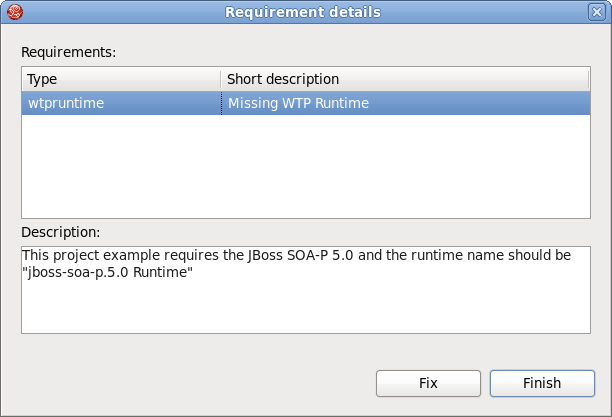The width and height of the screenshot is (612, 417).
Task: Click the Missing WTP Runtime cell
Action: 298,103
